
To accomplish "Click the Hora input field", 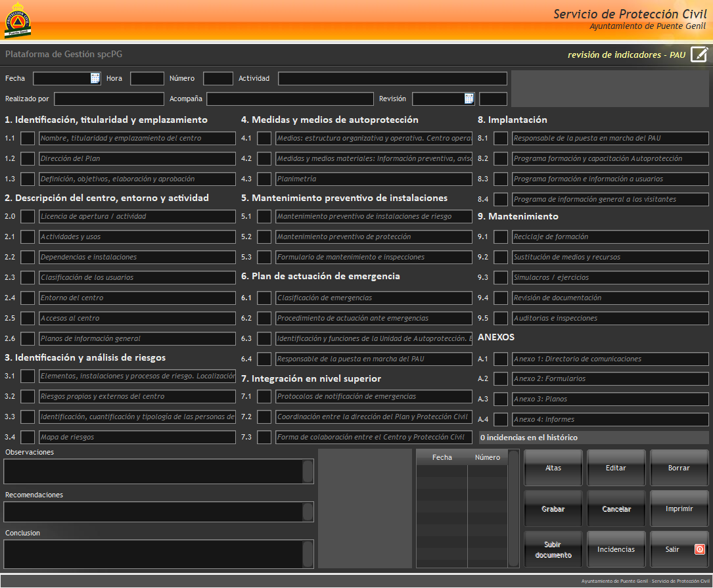I will (x=147, y=78).
